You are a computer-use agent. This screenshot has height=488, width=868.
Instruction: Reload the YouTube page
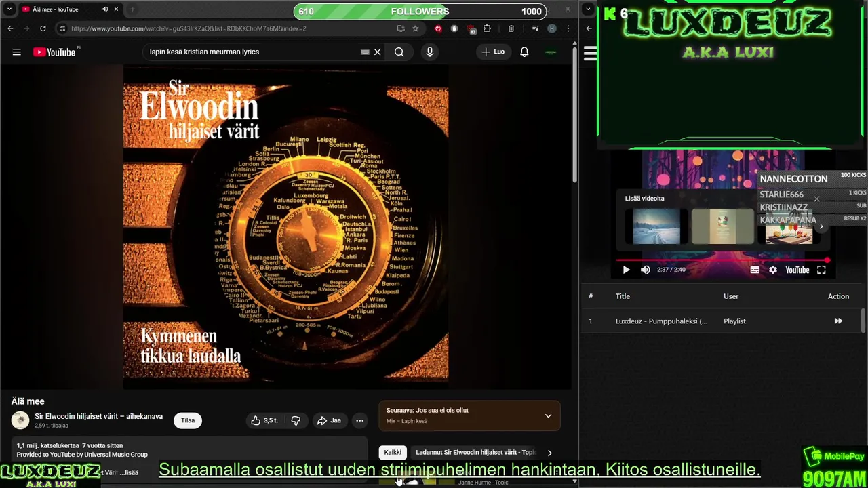[43, 28]
